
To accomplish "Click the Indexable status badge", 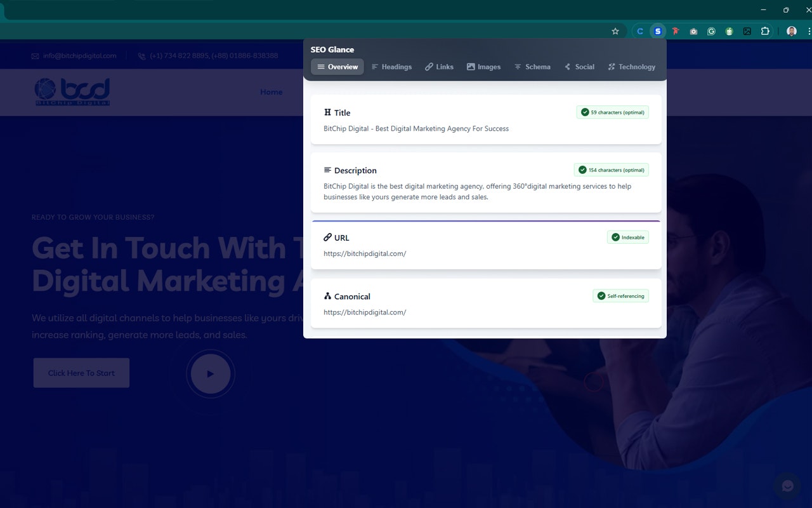I will 628,237.
